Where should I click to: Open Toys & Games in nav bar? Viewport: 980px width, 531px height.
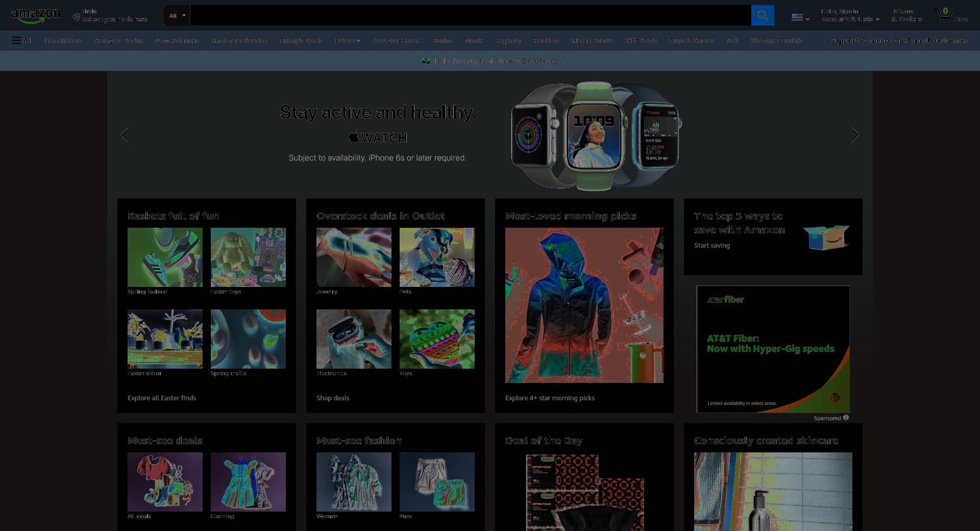[692, 40]
